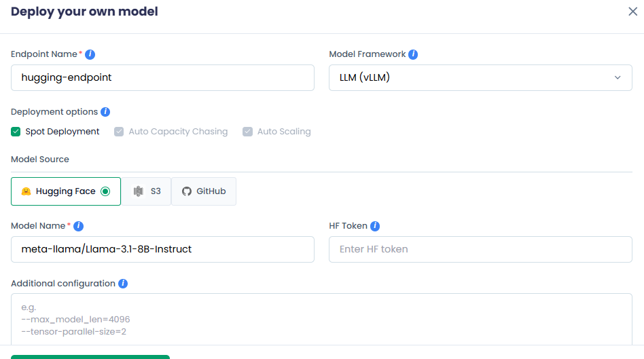The width and height of the screenshot is (644, 359).
Task: Close the Deploy your own model dialog
Action: pyautogui.click(x=632, y=12)
